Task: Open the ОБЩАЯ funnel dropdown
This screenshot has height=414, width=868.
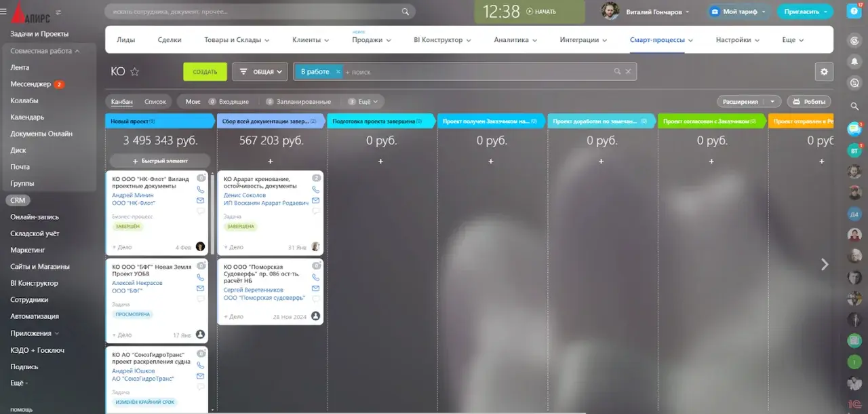Action: (x=260, y=71)
